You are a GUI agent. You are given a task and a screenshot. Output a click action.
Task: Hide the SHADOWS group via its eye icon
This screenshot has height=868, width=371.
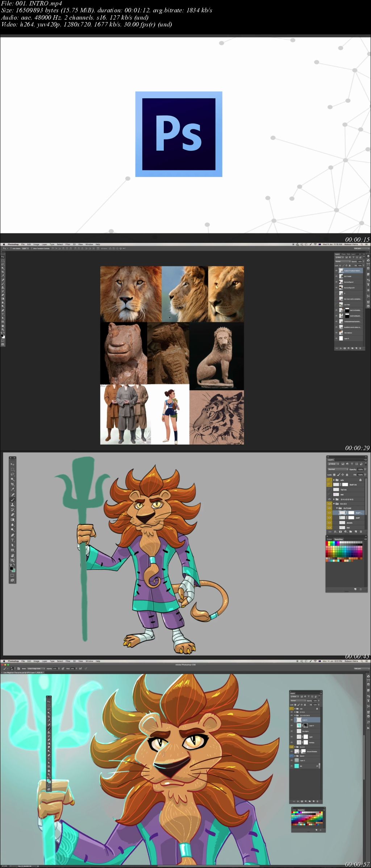pyautogui.click(x=329, y=499)
